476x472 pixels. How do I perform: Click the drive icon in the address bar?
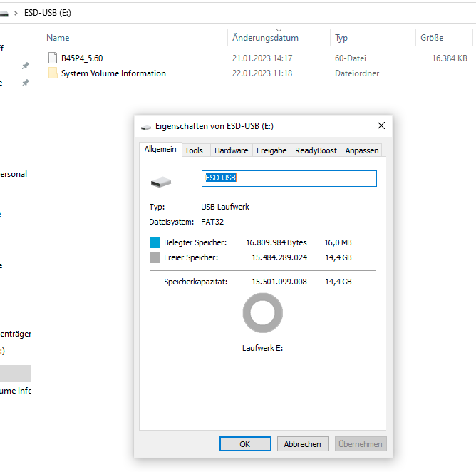[x=4, y=13]
